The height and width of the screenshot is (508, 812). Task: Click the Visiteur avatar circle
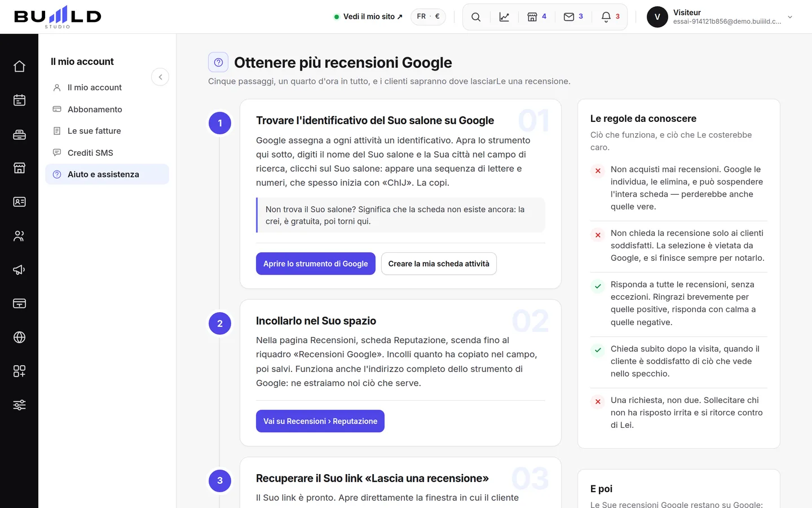coord(657,17)
